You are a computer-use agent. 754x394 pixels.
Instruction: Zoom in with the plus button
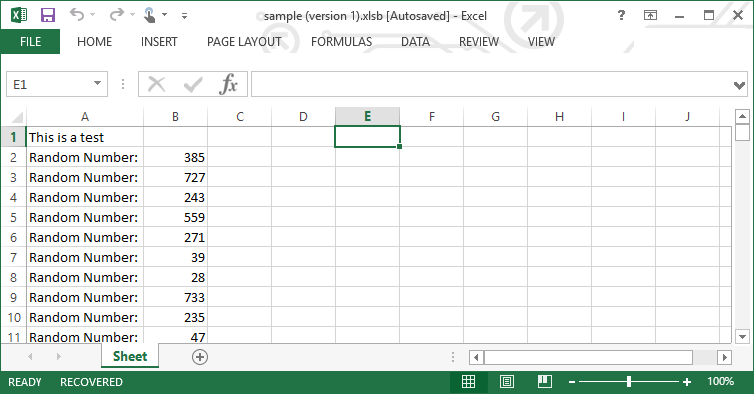687,382
